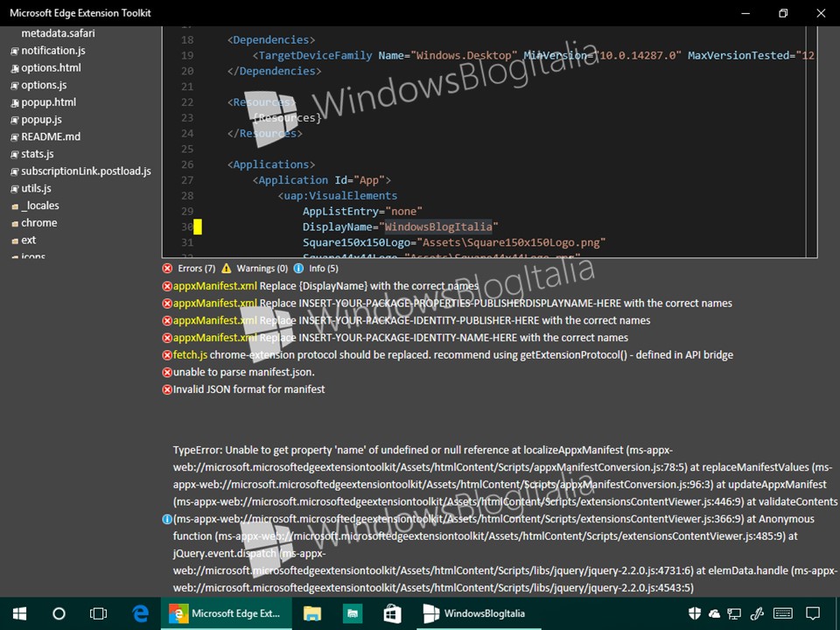Launch Microsoft Edge browser from taskbar
Screen dimensions: 840x630
pos(140,613)
